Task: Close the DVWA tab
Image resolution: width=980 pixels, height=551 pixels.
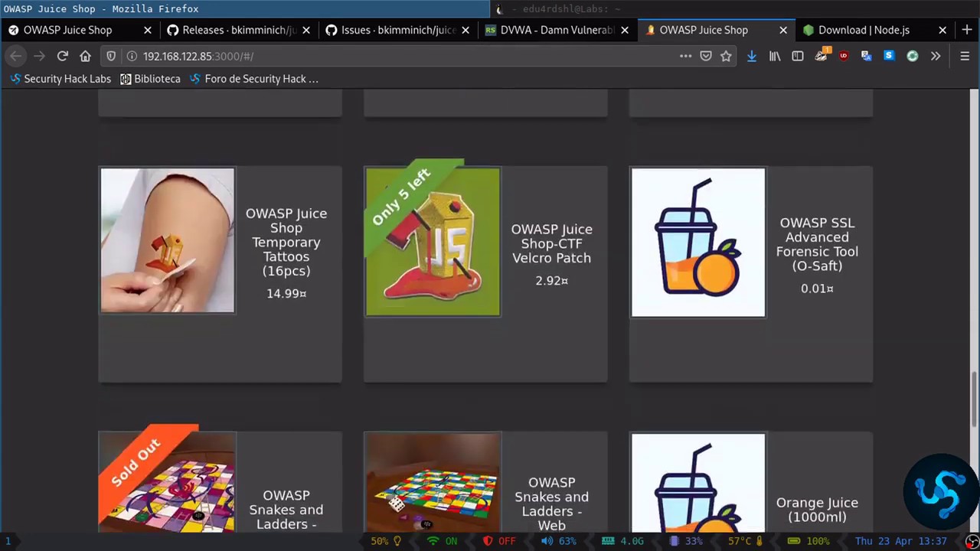Action: coord(625,30)
